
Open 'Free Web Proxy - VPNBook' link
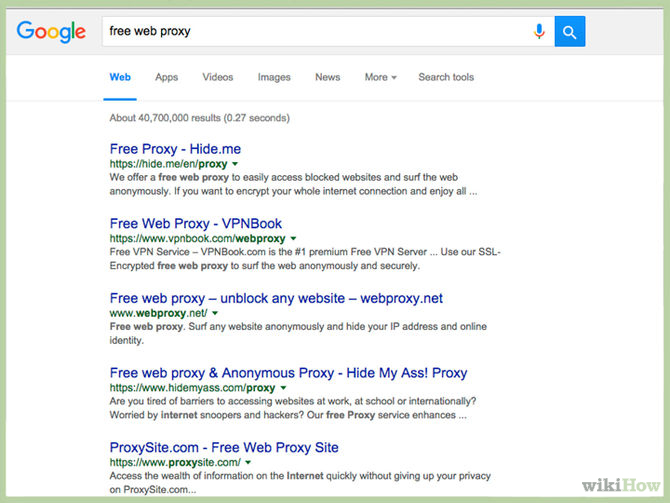pos(196,223)
